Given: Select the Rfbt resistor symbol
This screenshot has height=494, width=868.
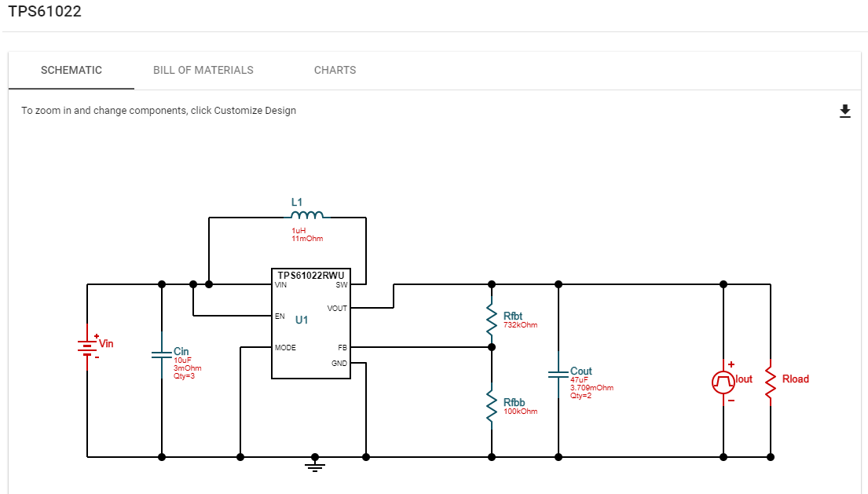Looking at the screenshot, I should [x=492, y=320].
